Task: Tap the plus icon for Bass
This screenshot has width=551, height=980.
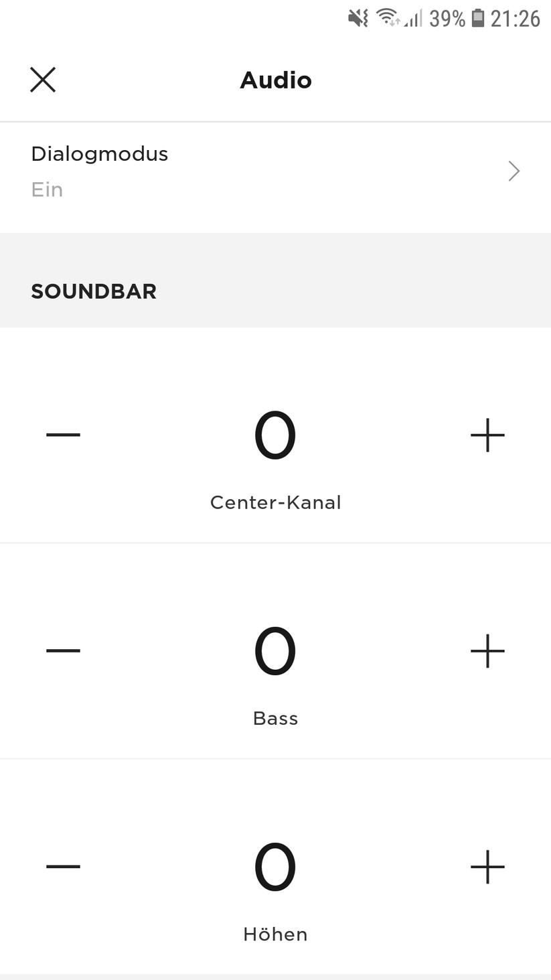Action: pyautogui.click(x=487, y=650)
